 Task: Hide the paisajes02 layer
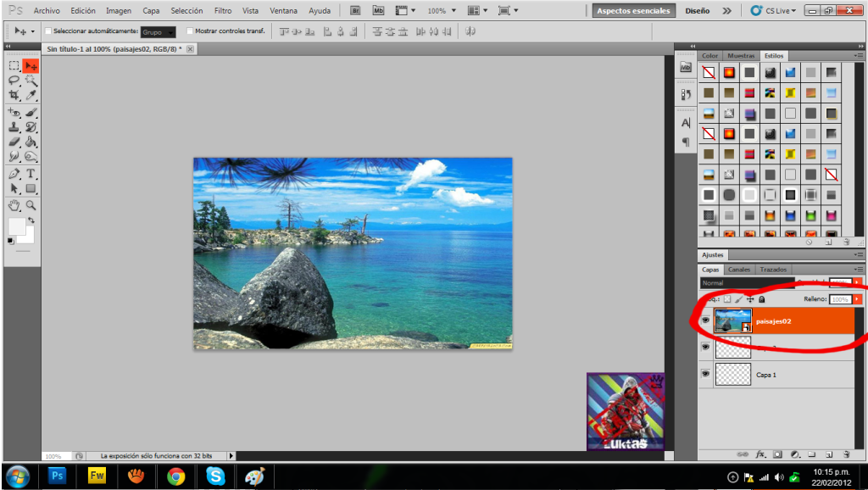pyautogui.click(x=705, y=320)
